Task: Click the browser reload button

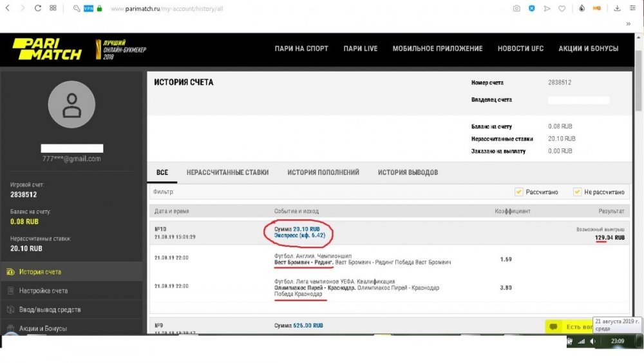Action: point(38,8)
